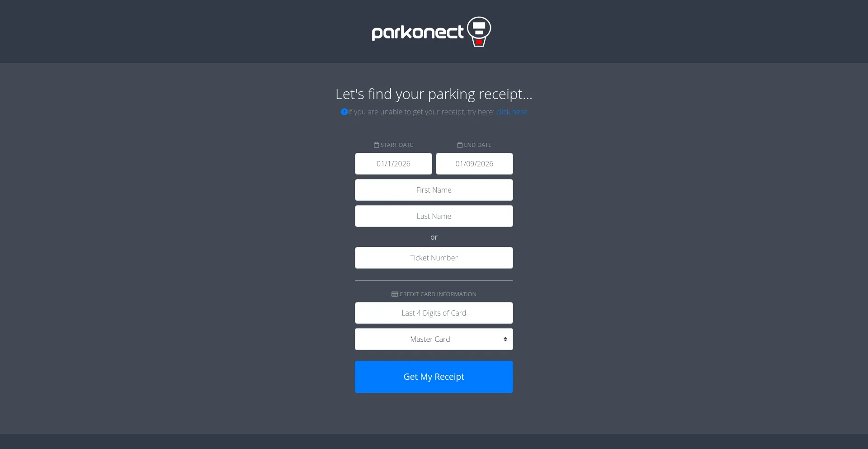Click the 'Let's find your parking receipt' heading
Image resolution: width=868 pixels, height=449 pixels.
[434, 94]
